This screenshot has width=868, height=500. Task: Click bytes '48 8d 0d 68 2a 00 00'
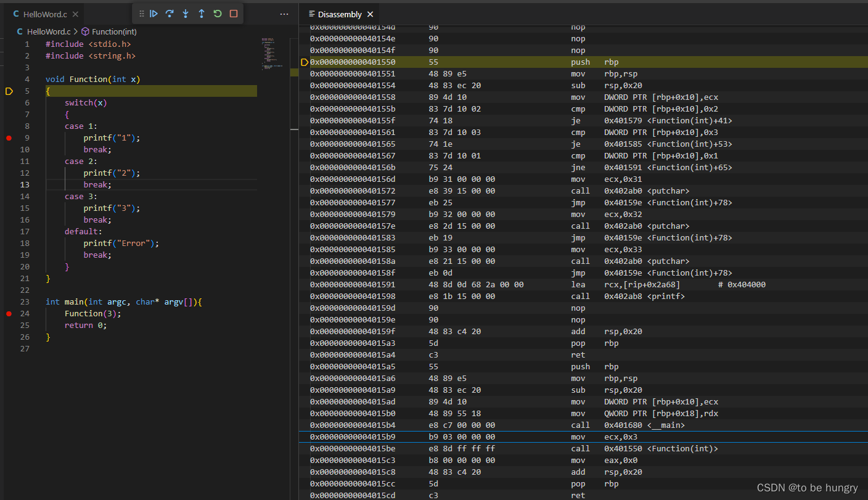pos(476,285)
